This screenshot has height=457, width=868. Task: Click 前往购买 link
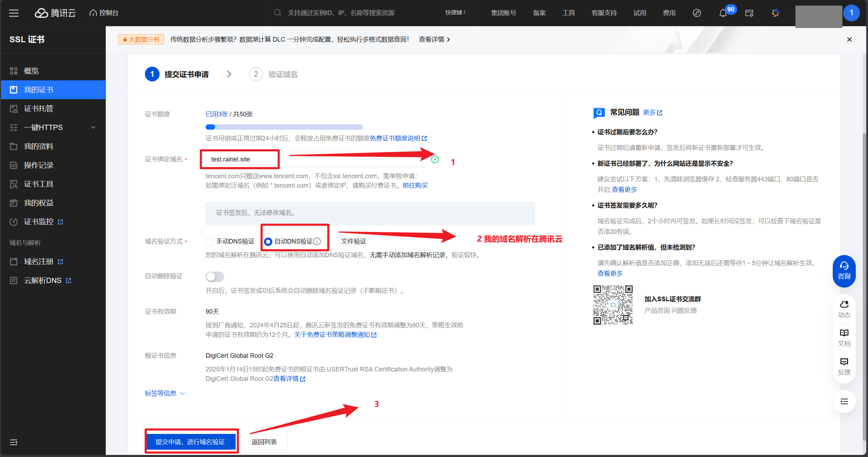click(x=415, y=186)
